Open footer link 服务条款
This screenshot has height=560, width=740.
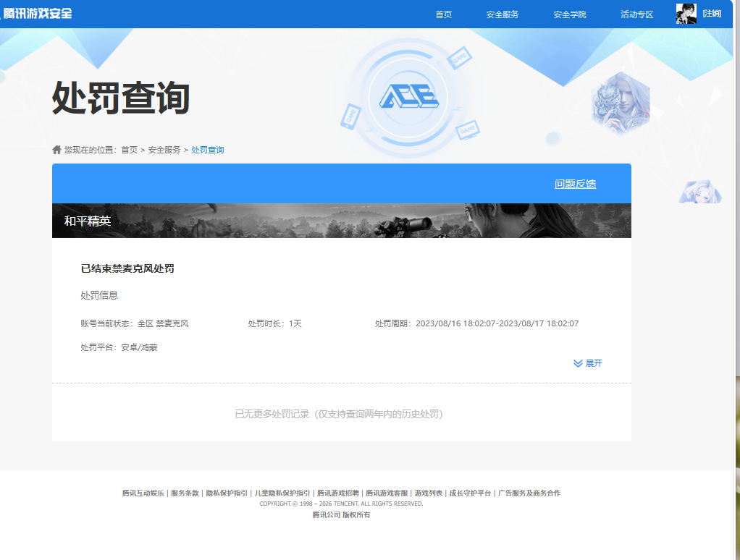tap(185, 493)
